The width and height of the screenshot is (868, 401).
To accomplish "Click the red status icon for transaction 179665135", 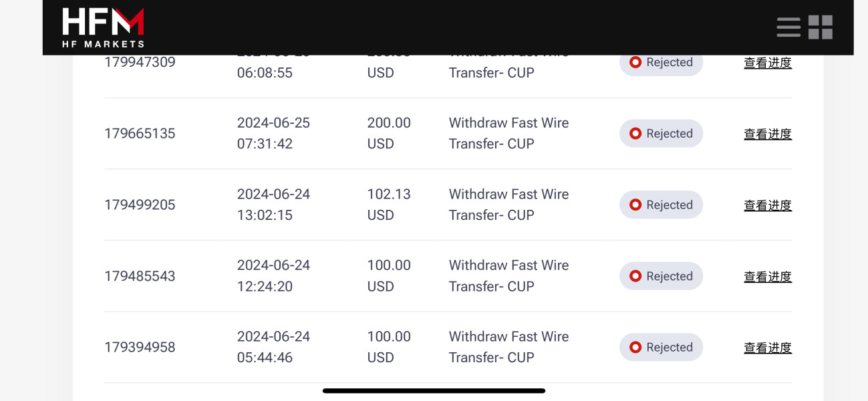I will coord(635,134).
